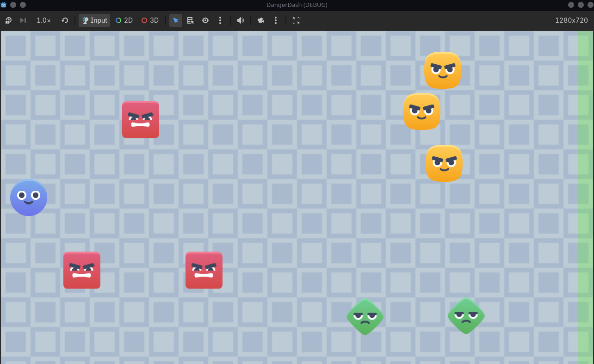Click the Godot icon in title bar
The width and height of the screenshot is (594, 364).
4,5
